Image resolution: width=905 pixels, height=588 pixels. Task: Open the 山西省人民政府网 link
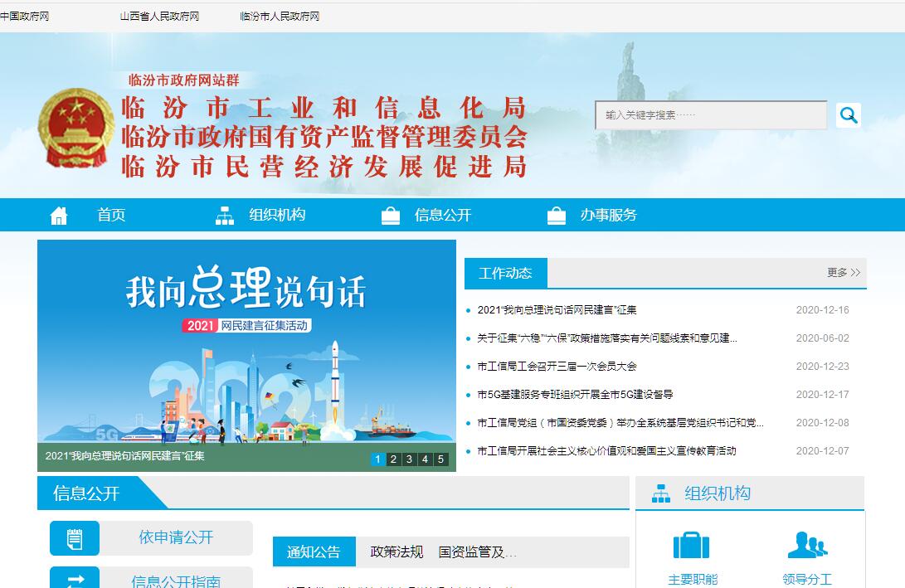tap(159, 17)
